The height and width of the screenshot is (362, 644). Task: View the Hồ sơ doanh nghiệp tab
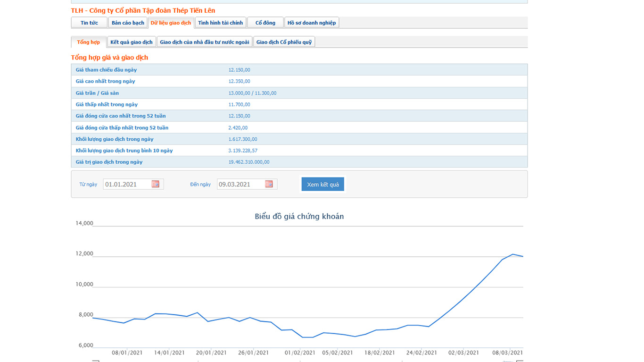pyautogui.click(x=312, y=23)
